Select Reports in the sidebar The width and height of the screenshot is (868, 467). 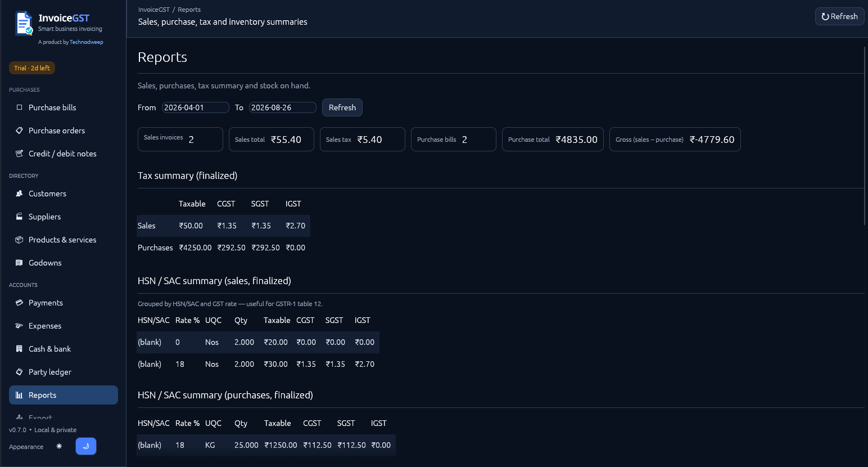tap(64, 395)
